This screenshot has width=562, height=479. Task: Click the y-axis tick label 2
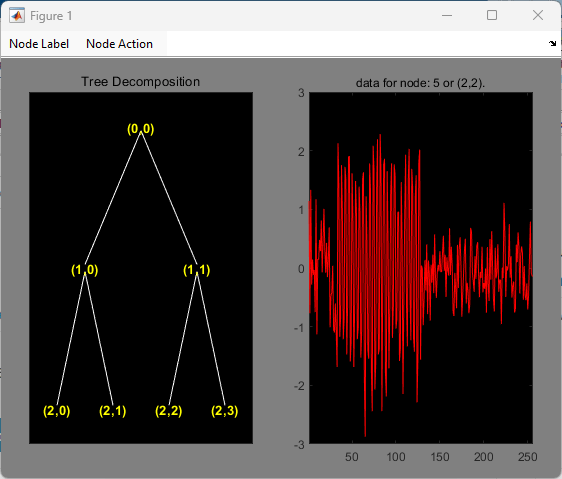tap(301, 152)
